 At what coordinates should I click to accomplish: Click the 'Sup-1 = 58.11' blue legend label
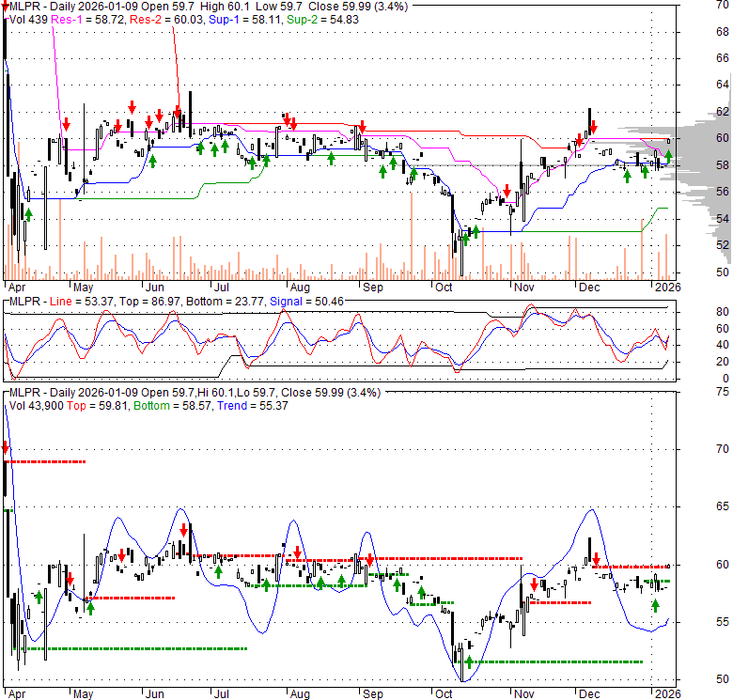coord(246,19)
